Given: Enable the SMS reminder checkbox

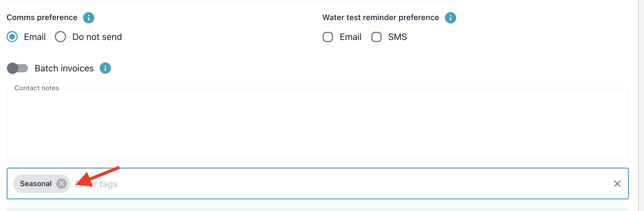Looking at the screenshot, I should pos(376,37).
